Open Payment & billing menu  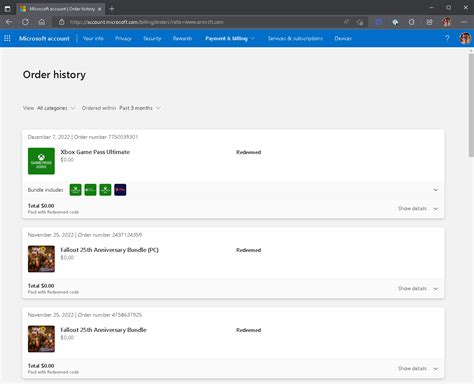coord(230,39)
